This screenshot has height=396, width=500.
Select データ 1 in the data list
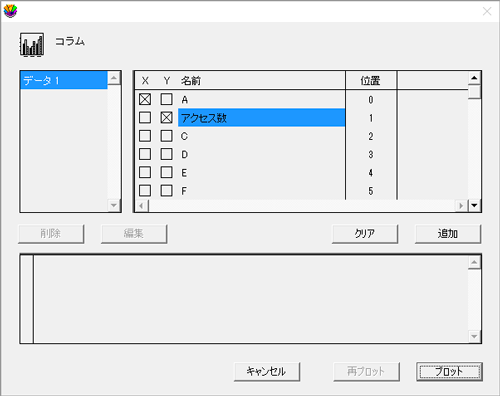click(64, 80)
